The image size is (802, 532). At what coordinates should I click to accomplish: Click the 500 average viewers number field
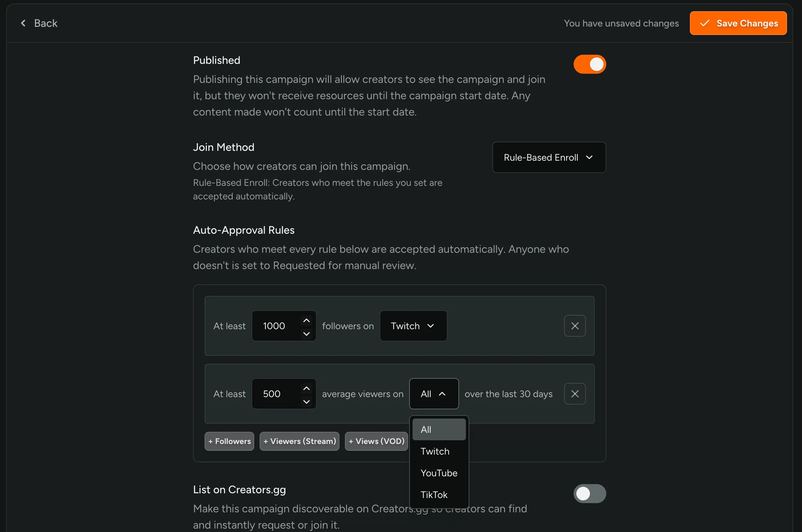coord(284,394)
